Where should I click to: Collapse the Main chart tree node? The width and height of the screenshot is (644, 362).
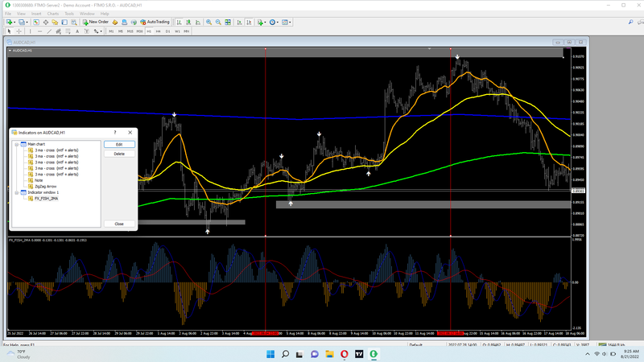pos(16,144)
